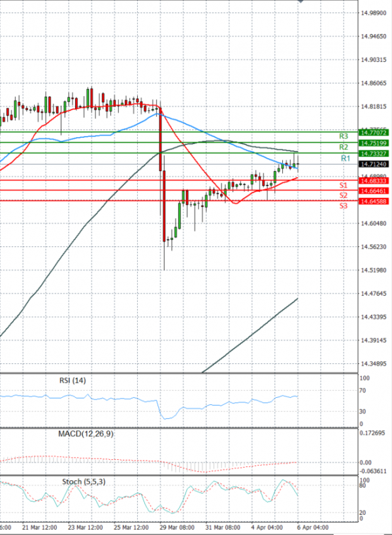Screen dimensions: 392x535
Task: Click the MACD(12,26,9) indicator title
Action: 86,434
